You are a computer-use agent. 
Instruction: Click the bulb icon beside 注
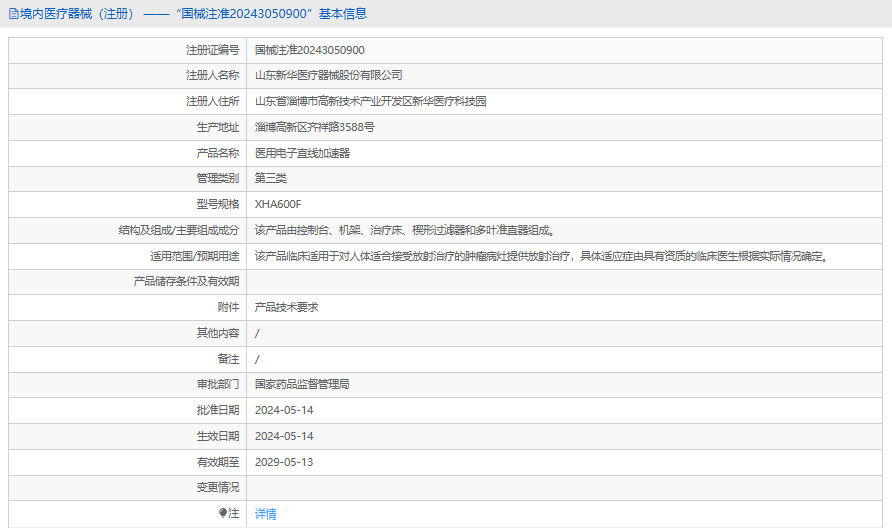(x=223, y=513)
